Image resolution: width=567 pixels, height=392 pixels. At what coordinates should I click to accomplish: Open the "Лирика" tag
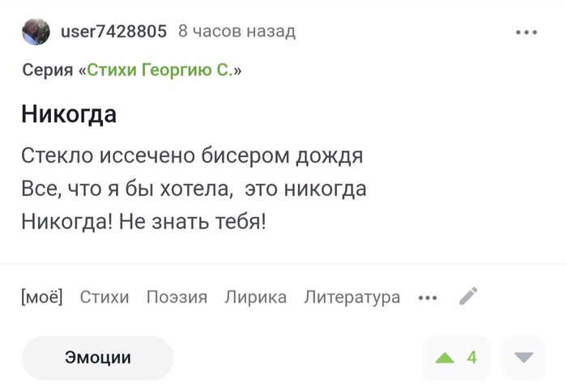coord(255,297)
